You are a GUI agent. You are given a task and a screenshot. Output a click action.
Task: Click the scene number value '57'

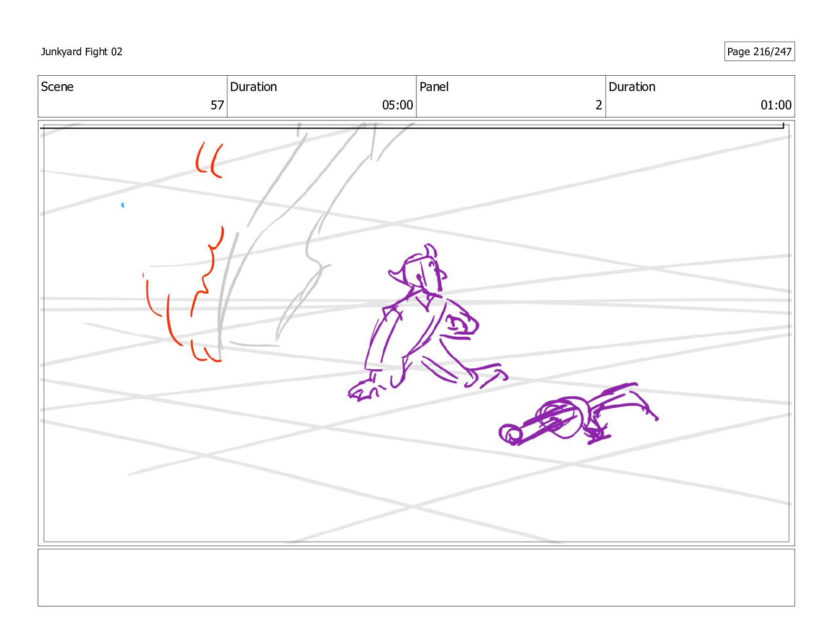pos(217,105)
